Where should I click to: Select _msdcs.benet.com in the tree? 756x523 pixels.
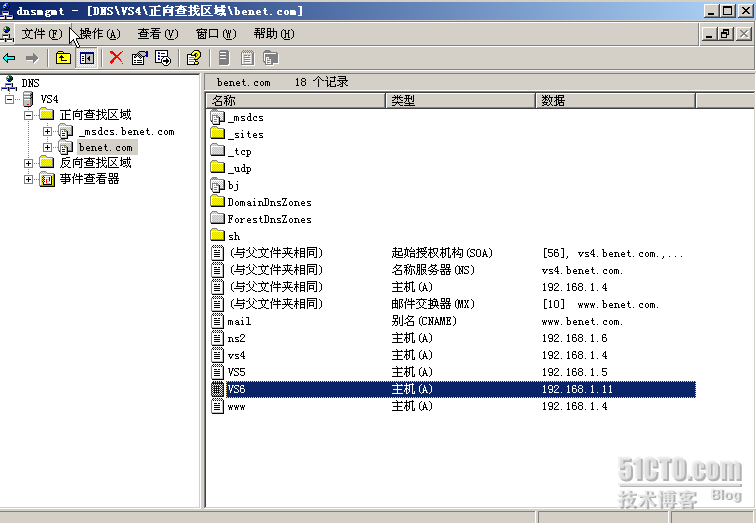click(x=127, y=131)
